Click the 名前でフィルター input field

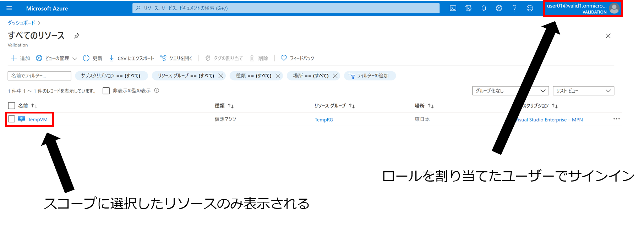pyautogui.click(x=39, y=76)
